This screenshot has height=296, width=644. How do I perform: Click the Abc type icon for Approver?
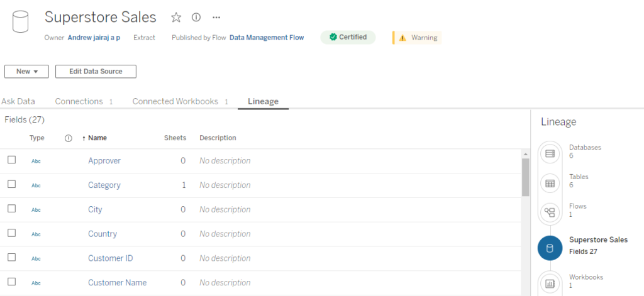(x=36, y=162)
